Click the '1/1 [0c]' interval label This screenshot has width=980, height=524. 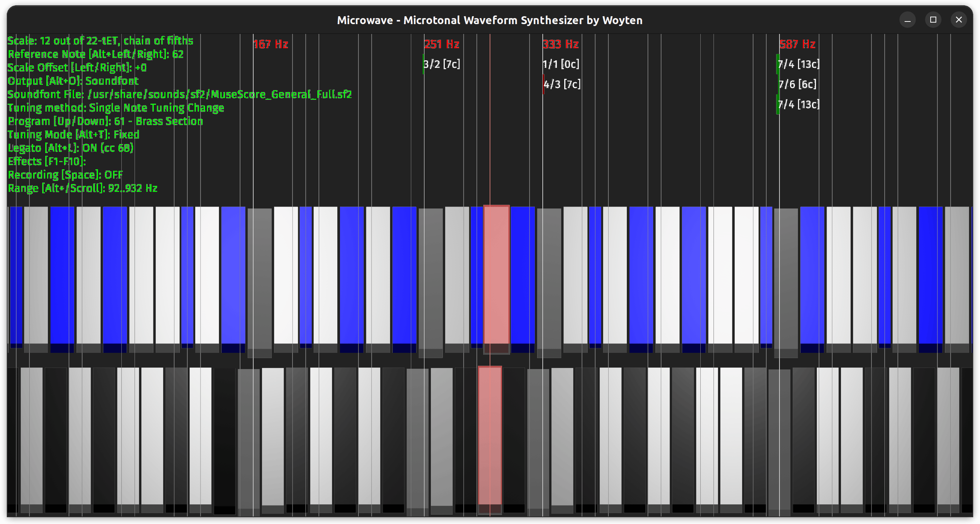coord(561,64)
